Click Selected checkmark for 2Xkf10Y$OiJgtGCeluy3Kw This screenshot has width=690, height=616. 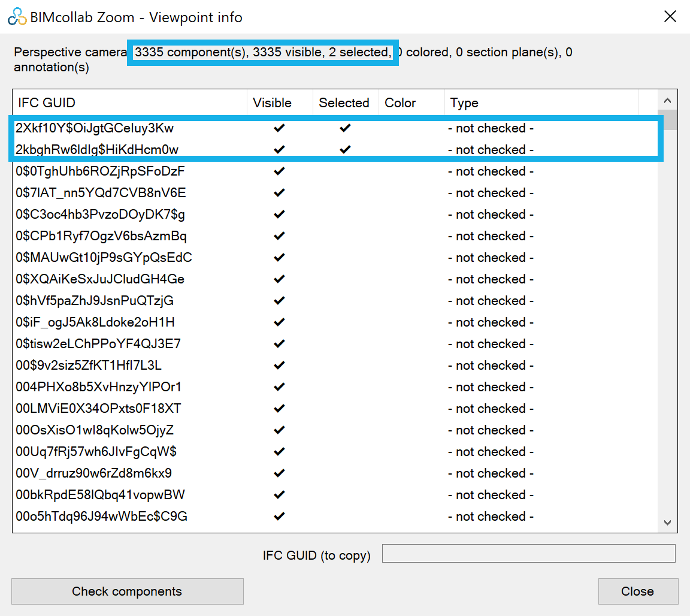345,128
